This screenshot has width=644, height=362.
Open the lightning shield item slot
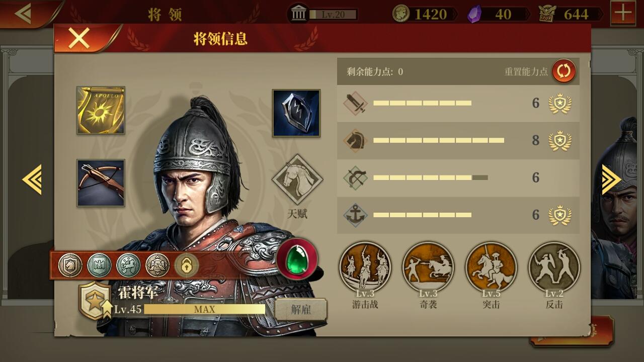(x=296, y=113)
